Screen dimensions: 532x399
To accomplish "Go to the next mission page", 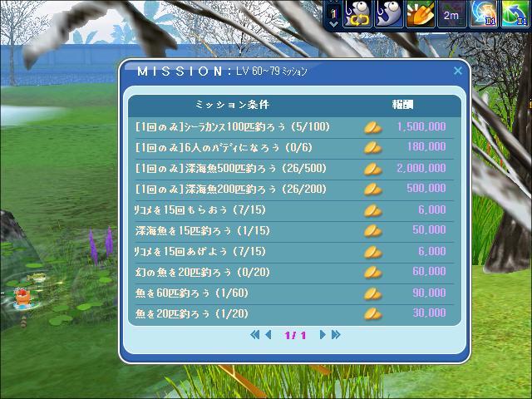I will coord(323,335).
